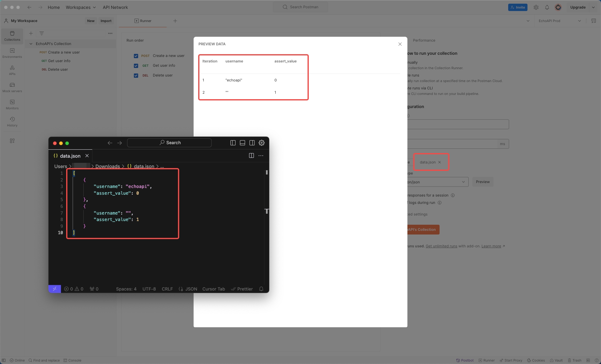Click the code editor Search box
Viewport: 601px width, 364px height.
pos(169,143)
